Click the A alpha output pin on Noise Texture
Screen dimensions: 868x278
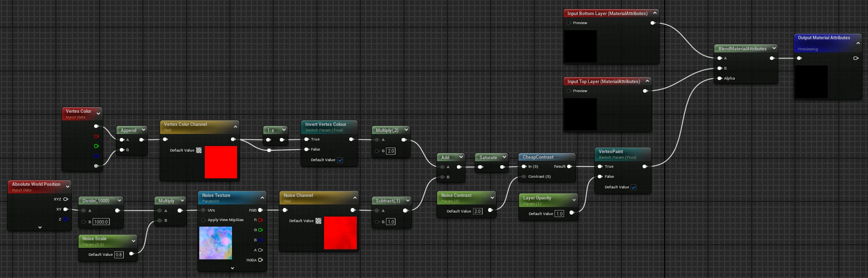pyautogui.click(x=260, y=250)
